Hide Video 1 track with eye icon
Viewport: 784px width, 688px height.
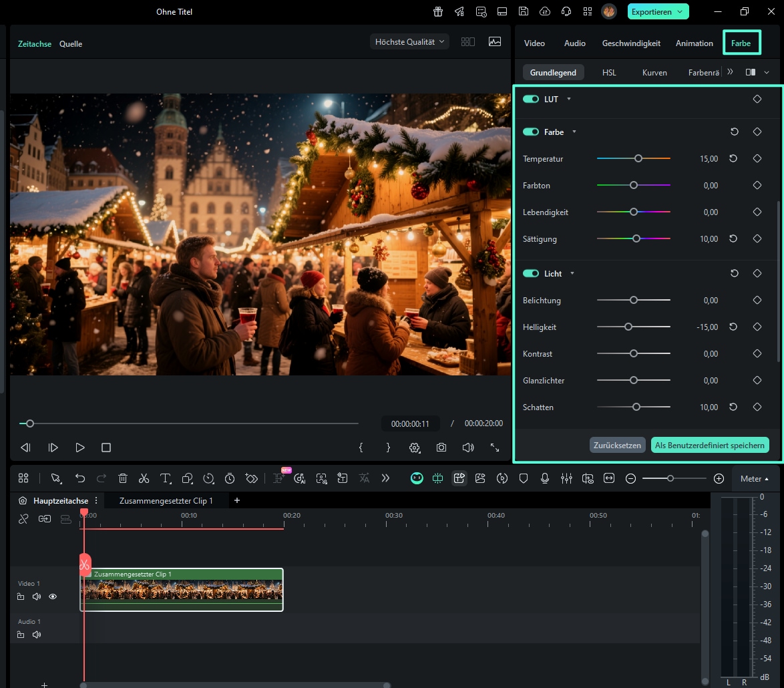(53, 596)
